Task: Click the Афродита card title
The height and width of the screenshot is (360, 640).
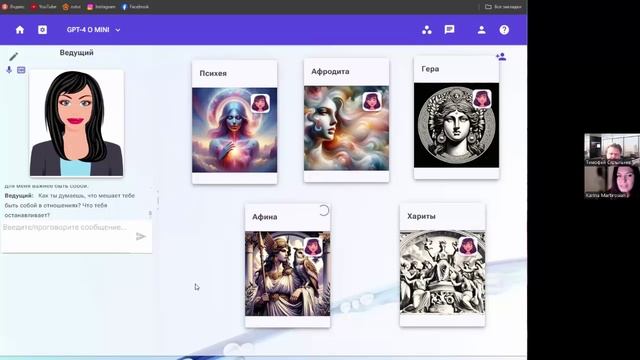Action: [330, 71]
